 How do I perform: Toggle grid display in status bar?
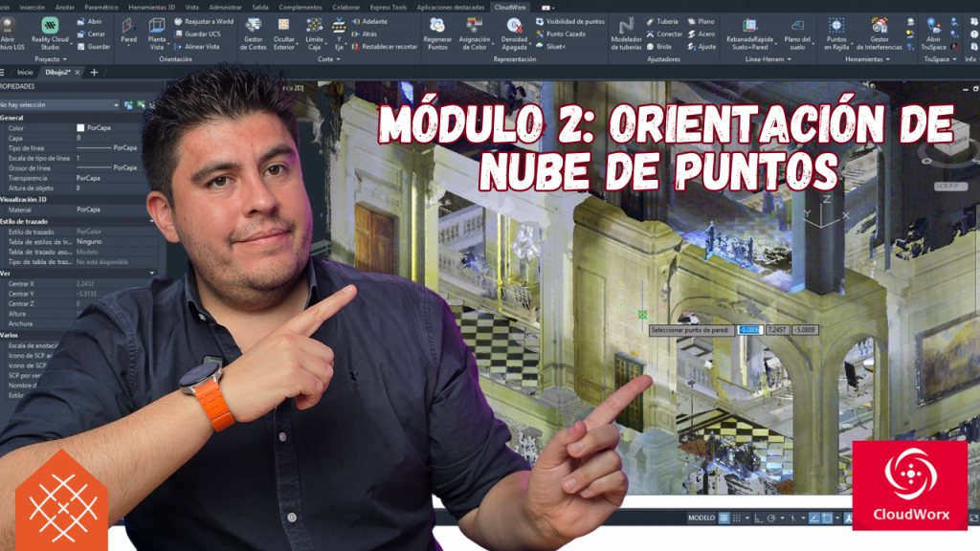724,518
